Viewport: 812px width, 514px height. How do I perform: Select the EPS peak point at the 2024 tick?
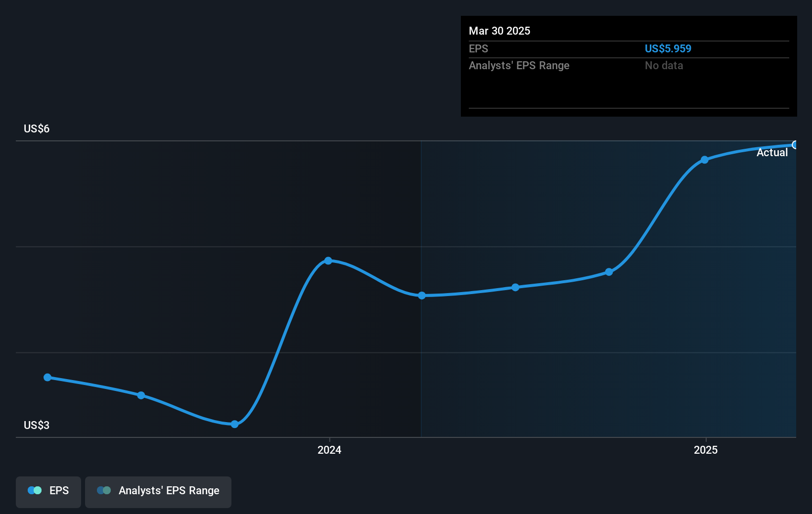click(328, 260)
